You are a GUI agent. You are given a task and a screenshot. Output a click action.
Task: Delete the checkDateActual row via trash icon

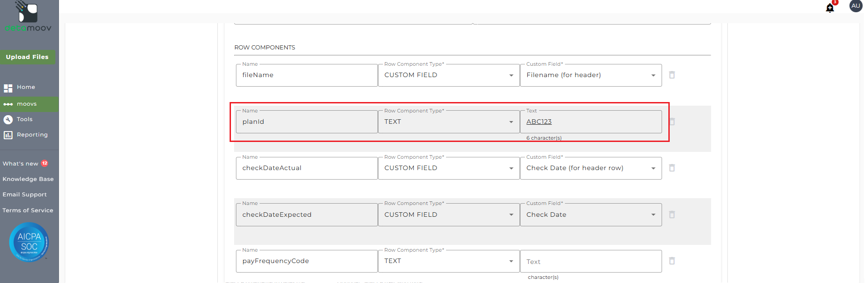[672, 168]
